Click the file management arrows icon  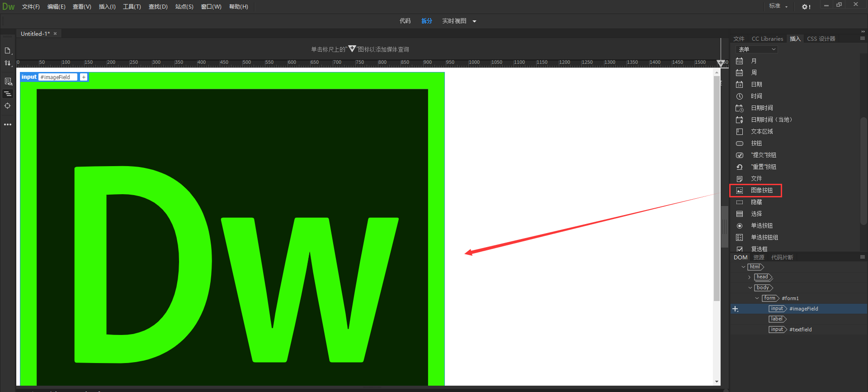coord(8,63)
